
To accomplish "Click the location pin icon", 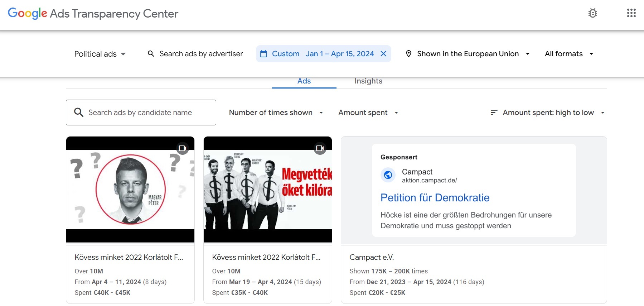I will coord(408,54).
